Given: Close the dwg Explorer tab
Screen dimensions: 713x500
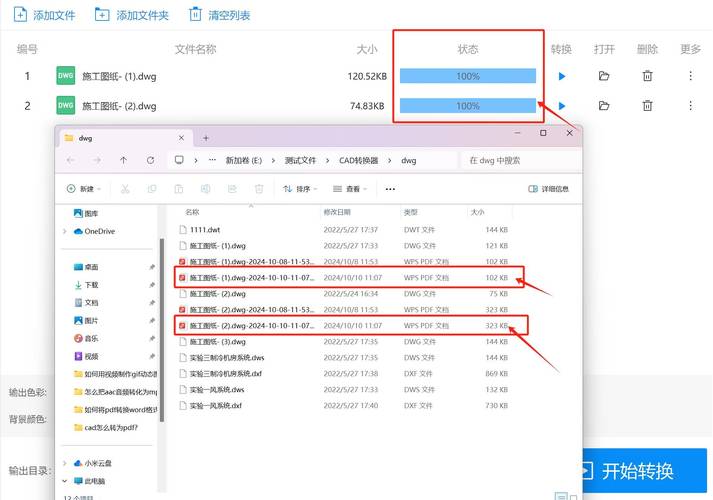Looking at the screenshot, I should coord(181,138).
